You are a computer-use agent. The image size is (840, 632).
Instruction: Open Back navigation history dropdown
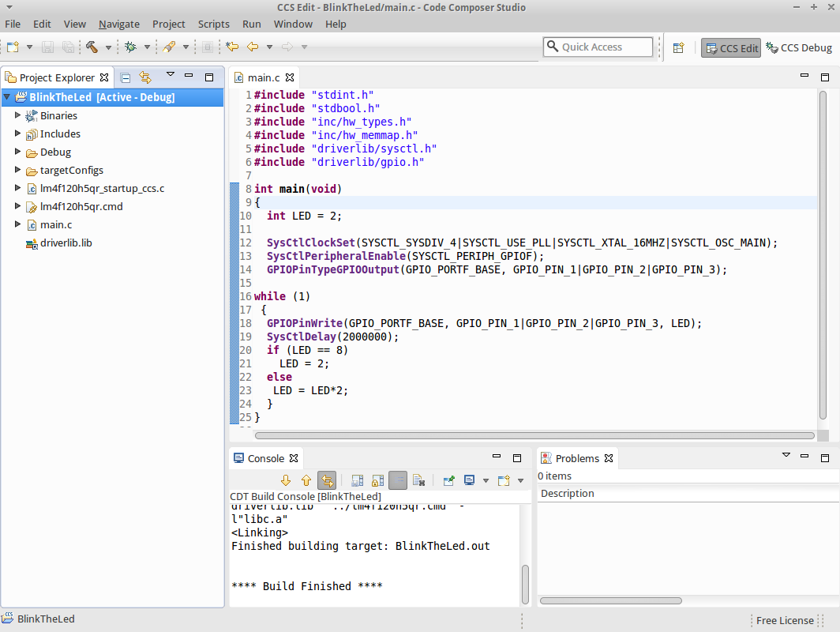point(269,47)
